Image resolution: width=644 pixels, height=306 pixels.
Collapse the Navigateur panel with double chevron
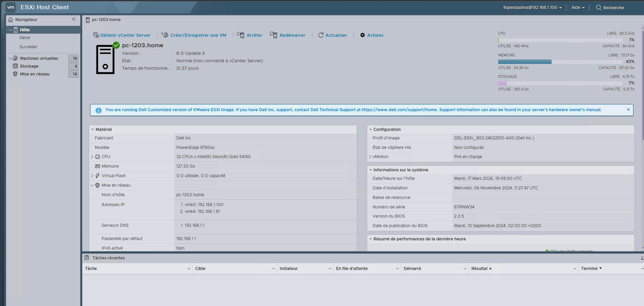point(74,19)
